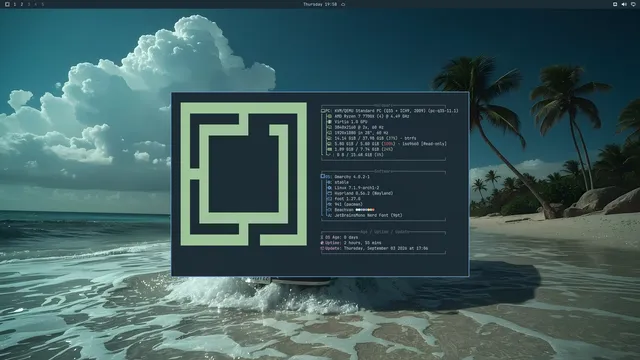Viewport: 640px width, 360px height.
Task: Click the word stable in Software section
Action: pyautogui.click(x=342, y=182)
